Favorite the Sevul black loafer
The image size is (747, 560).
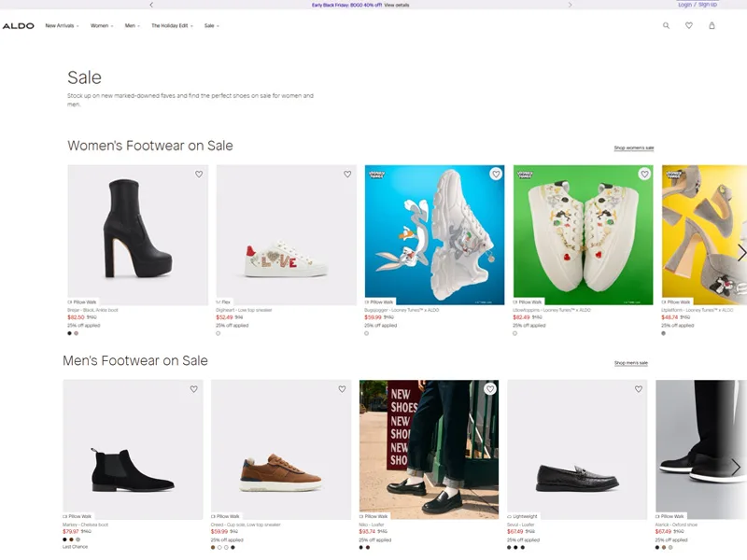tap(639, 389)
